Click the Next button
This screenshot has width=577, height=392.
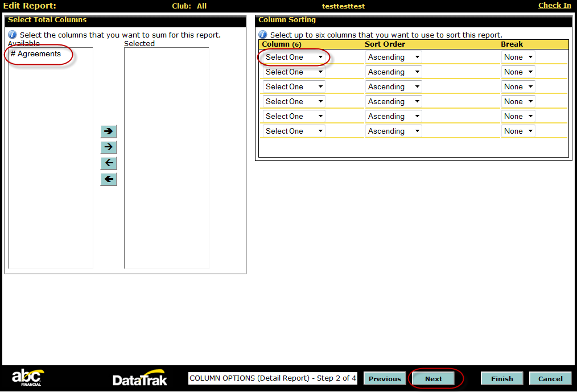click(x=433, y=379)
